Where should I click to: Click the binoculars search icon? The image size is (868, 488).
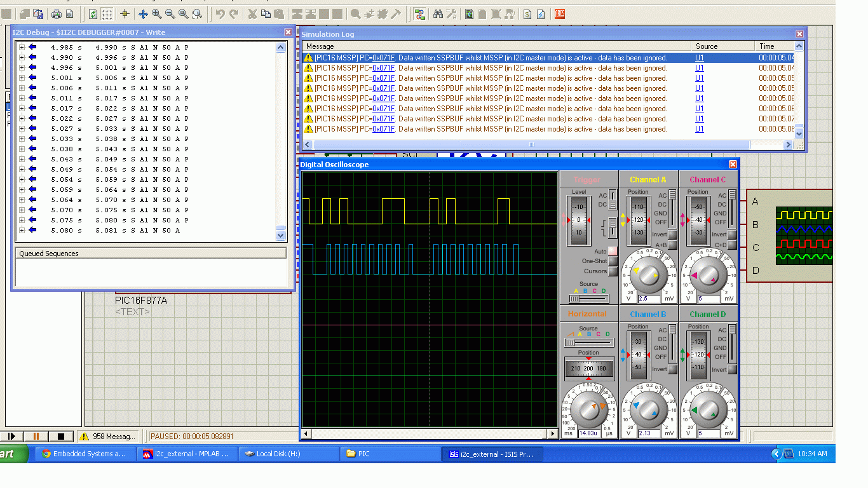coord(438,14)
